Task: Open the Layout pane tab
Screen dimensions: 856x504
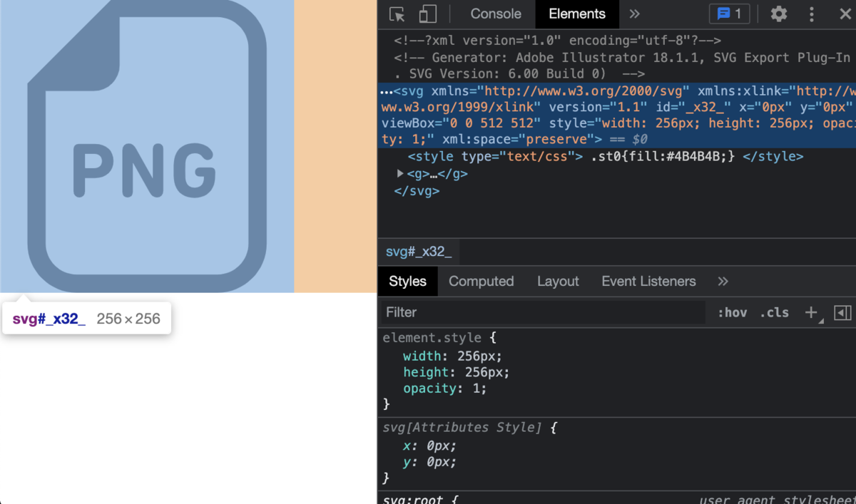Action: coord(558,282)
